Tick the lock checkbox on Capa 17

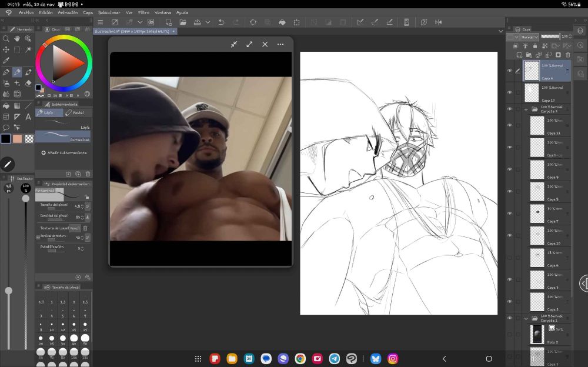(x=518, y=92)
